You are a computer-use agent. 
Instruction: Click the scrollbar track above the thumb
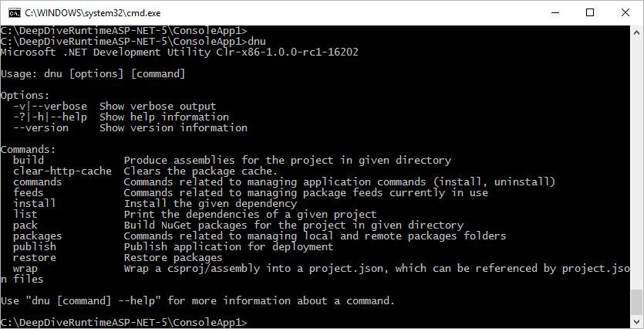[636, 154]
